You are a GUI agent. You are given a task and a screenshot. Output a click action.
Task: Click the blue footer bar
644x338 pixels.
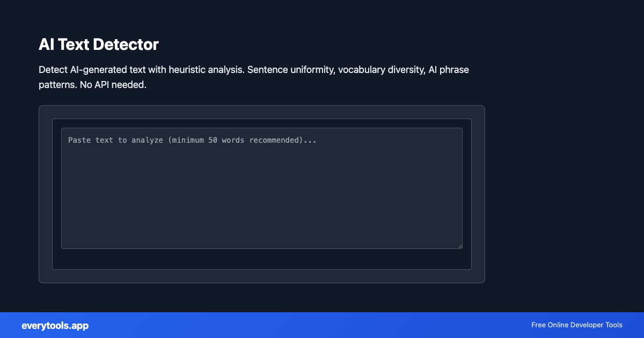pyautogui.click(x=322, y=325)
